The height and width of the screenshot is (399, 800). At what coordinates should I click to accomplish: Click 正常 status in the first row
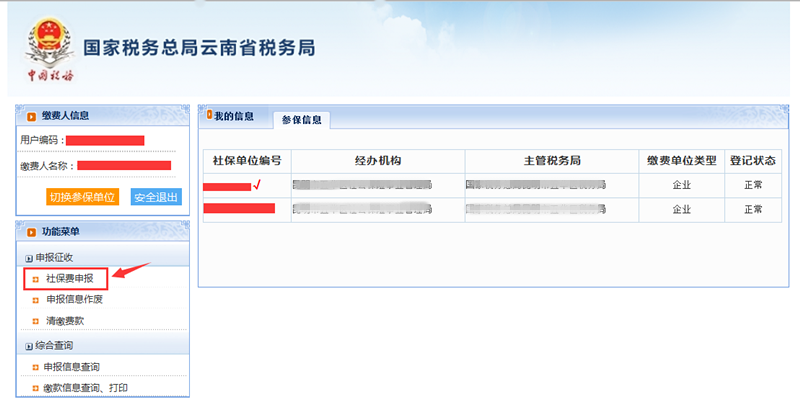point(753,185)
